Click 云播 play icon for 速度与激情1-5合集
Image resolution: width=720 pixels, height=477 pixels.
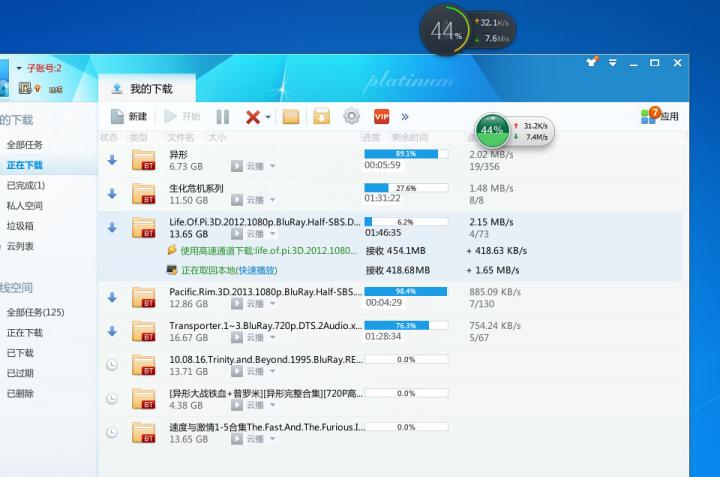[x=237, y=439]
